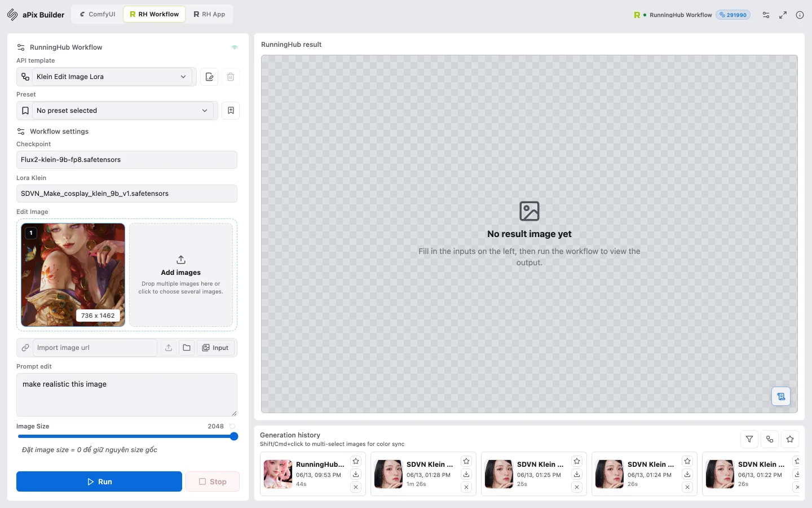The image size is (812, 508).
Task: Favorite the RunningHub history item with star
Action: pyautogui.click(x=356, y=461)
